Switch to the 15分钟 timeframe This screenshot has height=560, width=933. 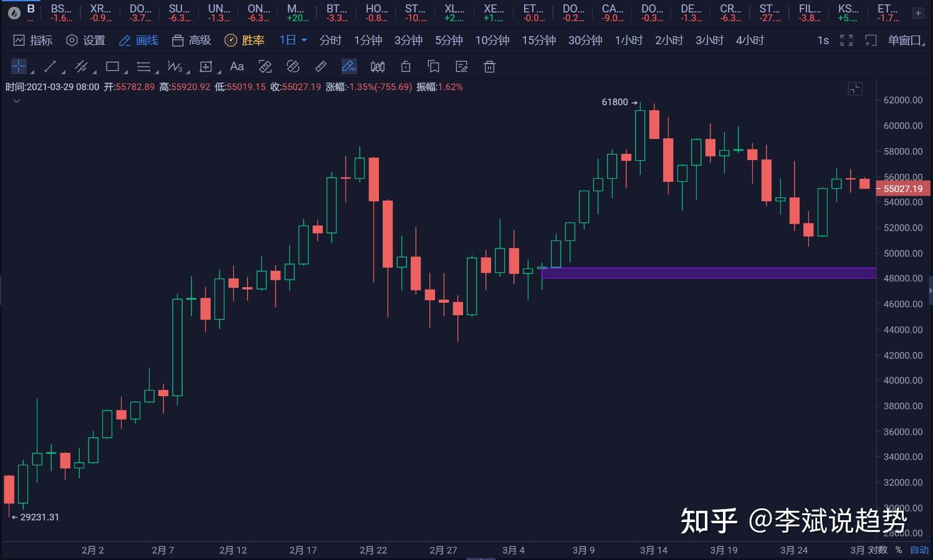tap(538, 40)
